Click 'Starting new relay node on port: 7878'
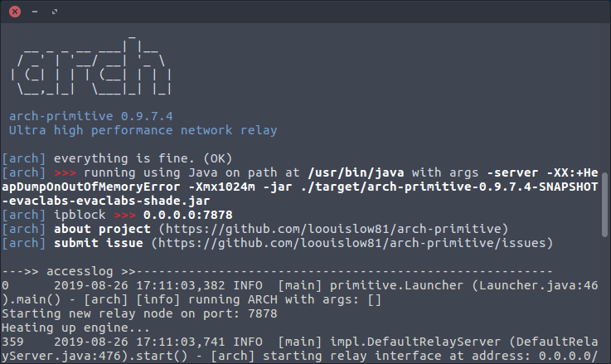 (x=139, y=313)
